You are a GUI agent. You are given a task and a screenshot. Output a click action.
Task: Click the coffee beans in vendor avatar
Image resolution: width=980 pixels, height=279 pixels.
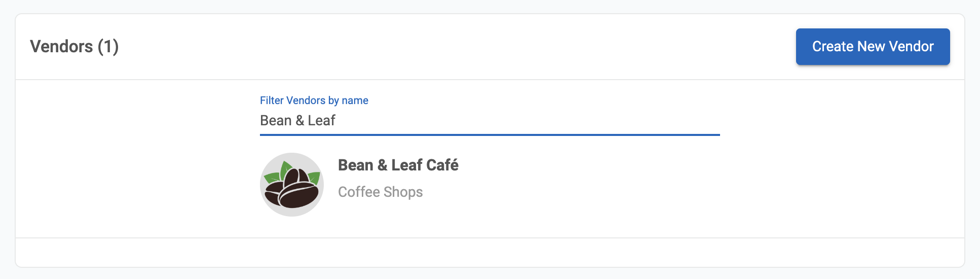293,191
